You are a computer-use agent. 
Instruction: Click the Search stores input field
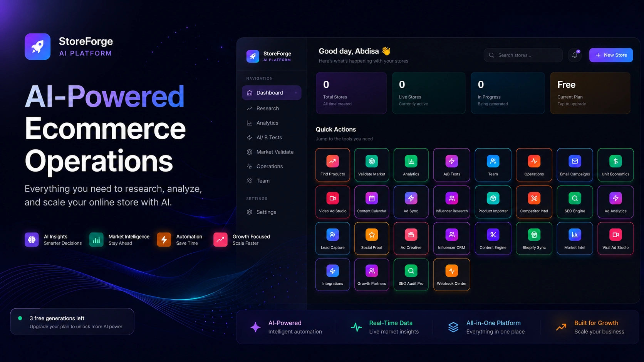523,55
